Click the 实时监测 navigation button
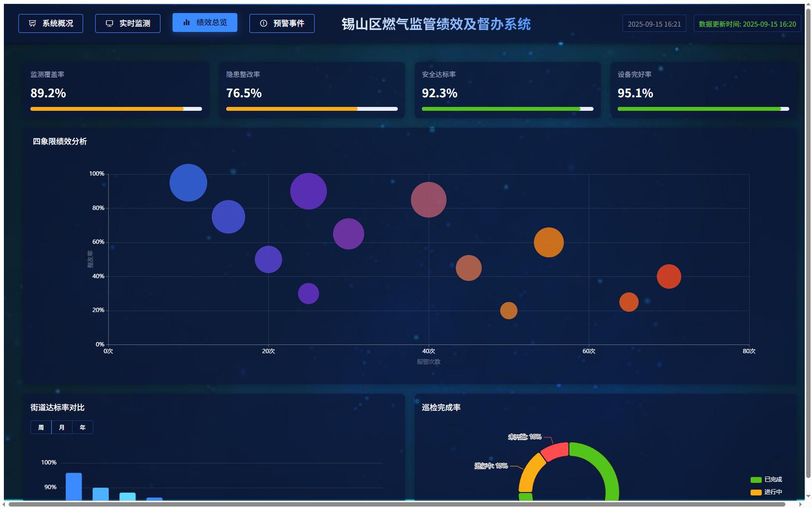The width and height of the screenshot is (812, 508). pos(128,23)
